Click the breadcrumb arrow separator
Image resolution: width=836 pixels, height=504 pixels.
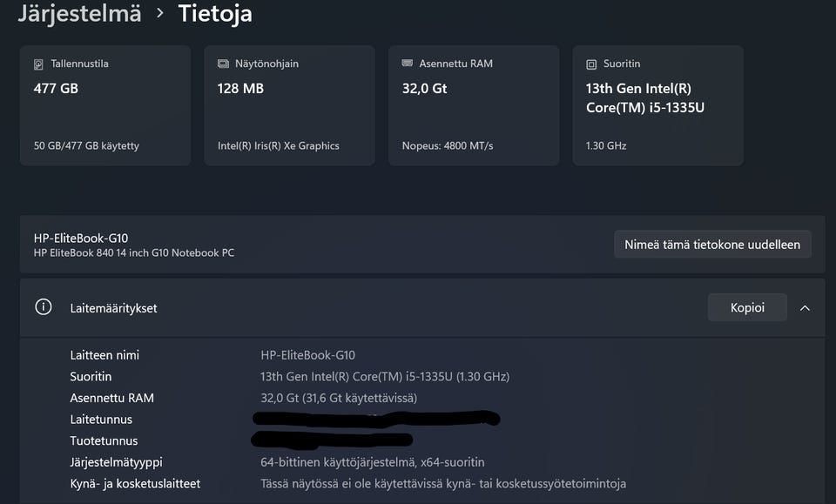pos(160,13)
